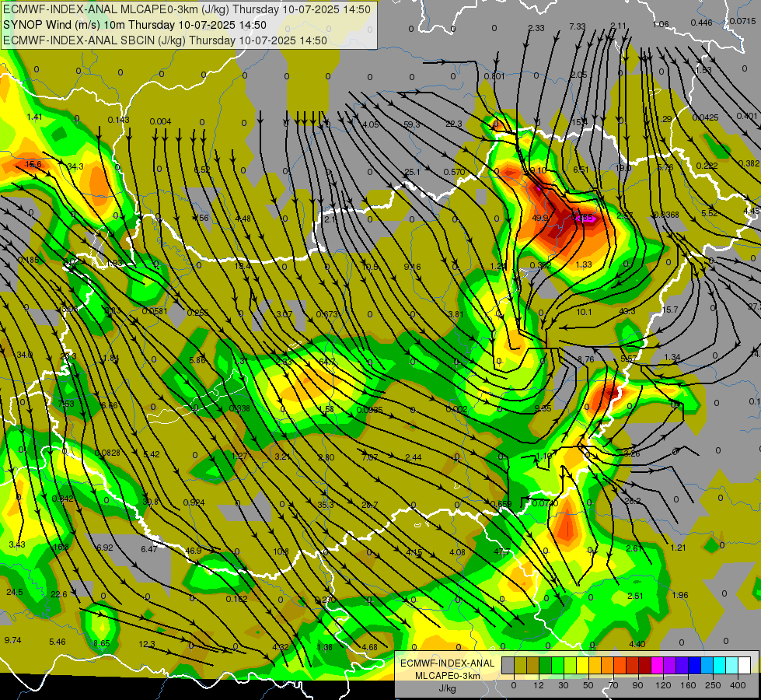Select the map value '0.801'

(494, 76)
